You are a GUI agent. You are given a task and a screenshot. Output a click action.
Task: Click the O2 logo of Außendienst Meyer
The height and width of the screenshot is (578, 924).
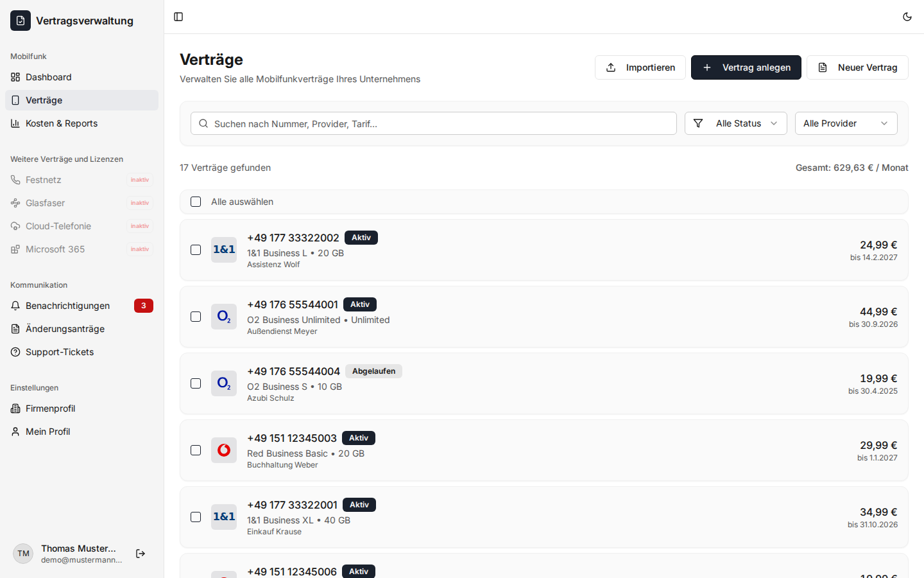[x=224, y=317]
